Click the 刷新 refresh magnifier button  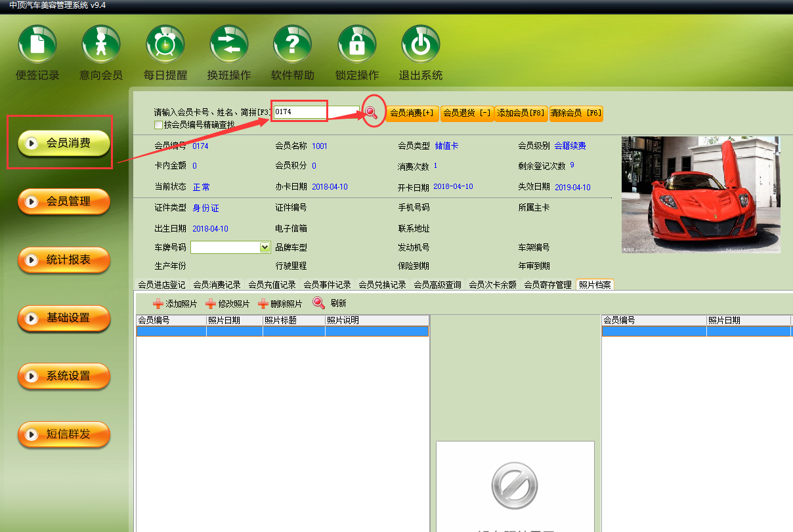pos(330,303)
